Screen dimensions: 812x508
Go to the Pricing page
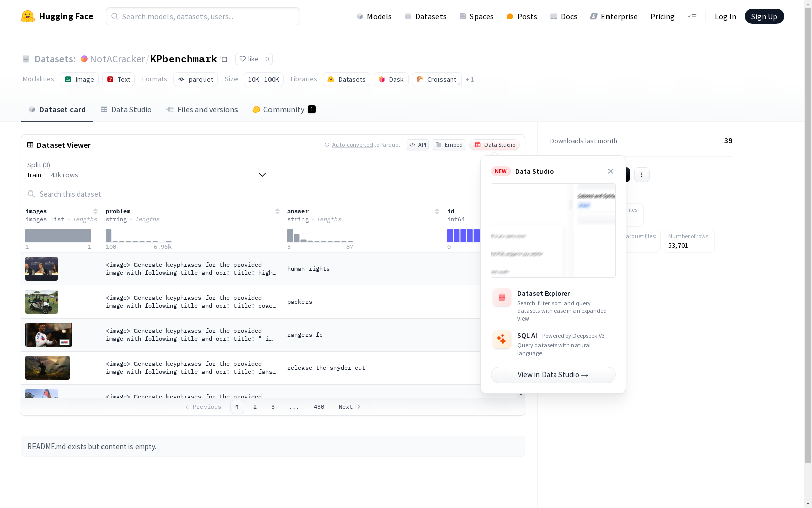click(662, 16)
